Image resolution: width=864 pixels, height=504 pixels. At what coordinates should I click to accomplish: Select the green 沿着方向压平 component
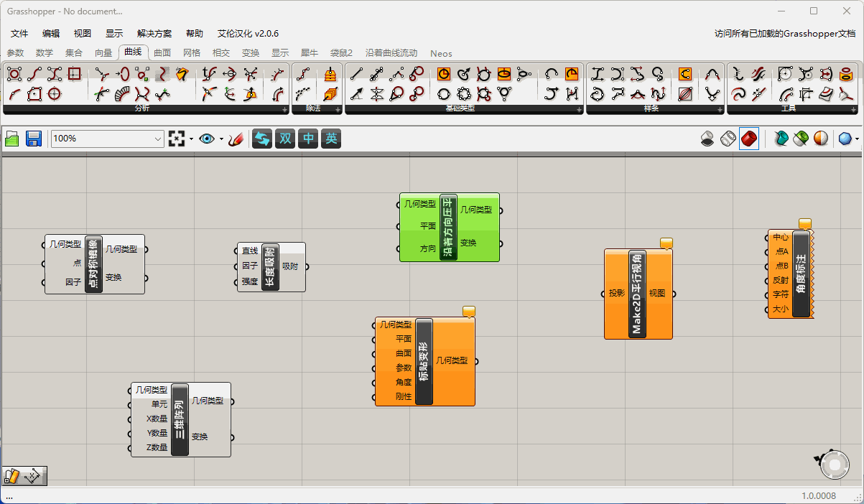[x=449, y=227]
